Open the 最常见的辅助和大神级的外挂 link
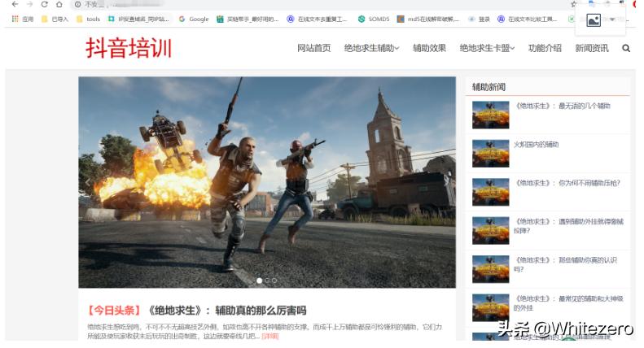Screen dimensions: 644x348 click(x=568, y=303)
